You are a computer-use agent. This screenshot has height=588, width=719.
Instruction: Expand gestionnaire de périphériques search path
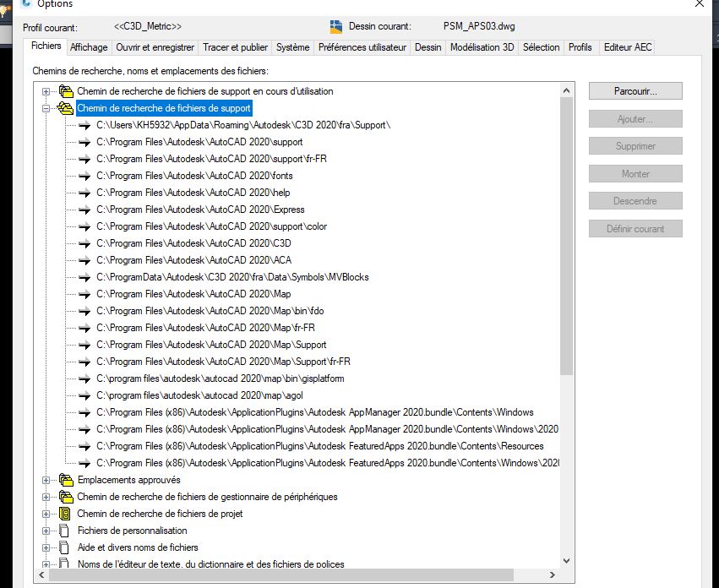tap(46, 498)
